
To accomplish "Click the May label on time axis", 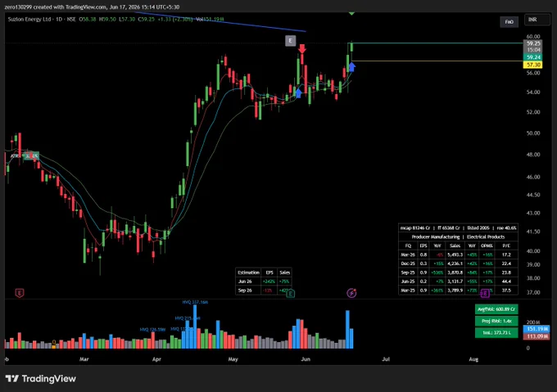I will (x=233, y=359).
